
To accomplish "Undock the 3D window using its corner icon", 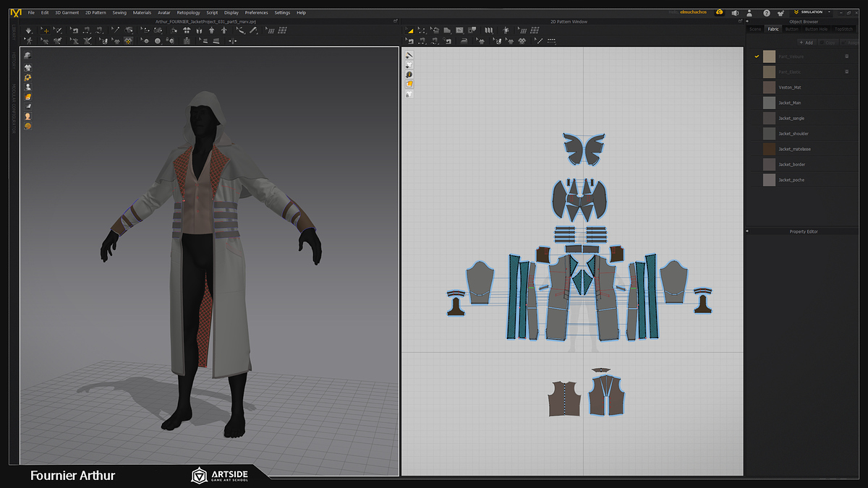I will 395,22.
